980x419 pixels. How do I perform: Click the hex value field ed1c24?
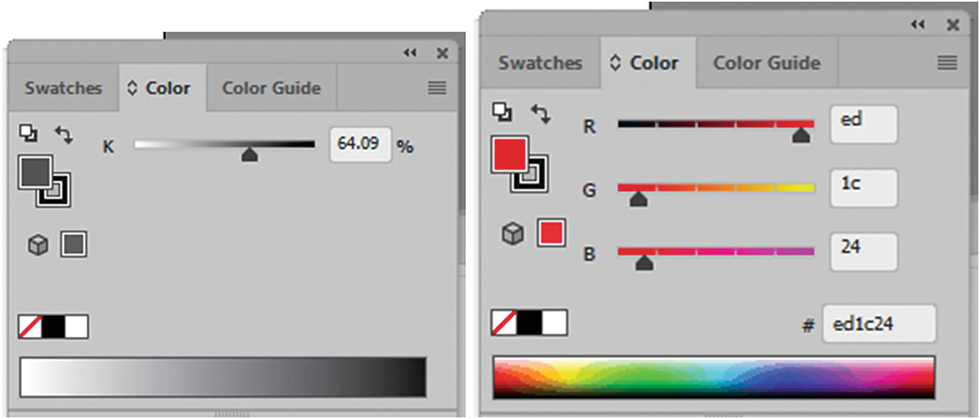pyautogui.click(x=878, y=324)
